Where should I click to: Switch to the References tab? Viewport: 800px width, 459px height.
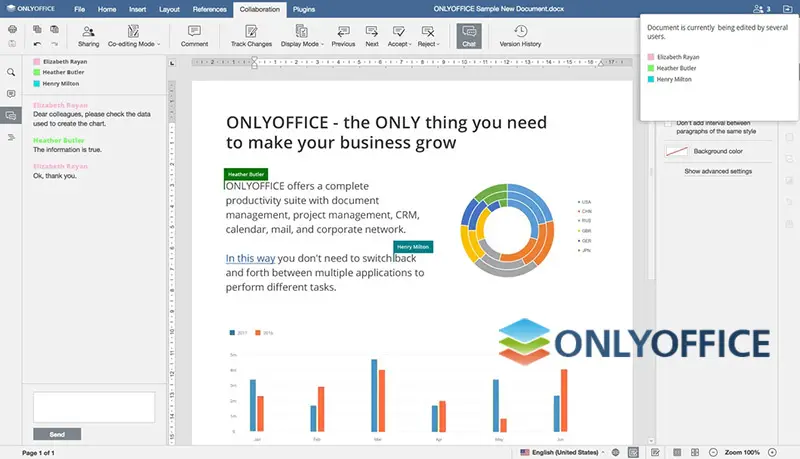(x=209, y=9)
